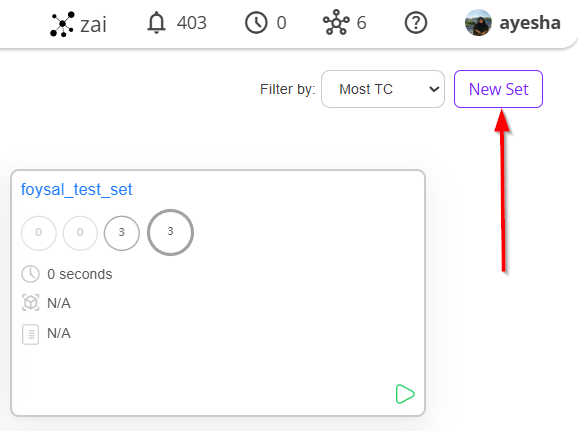Click the second circle showing 0
Screen dimensions: 578x431
tap(80, 233)
